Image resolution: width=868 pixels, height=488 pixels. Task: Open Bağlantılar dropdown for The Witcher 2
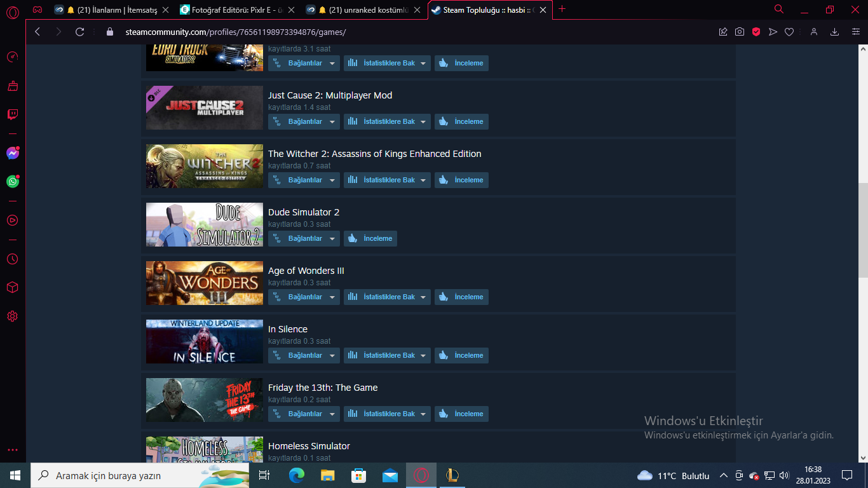[x=304, y=180]
